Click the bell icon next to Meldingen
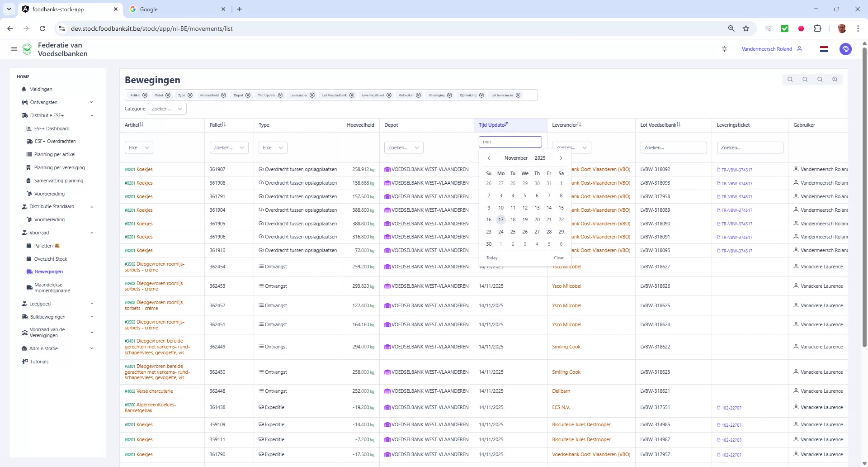The height and width of the screenshot is (467, 868). click(25, 89)
